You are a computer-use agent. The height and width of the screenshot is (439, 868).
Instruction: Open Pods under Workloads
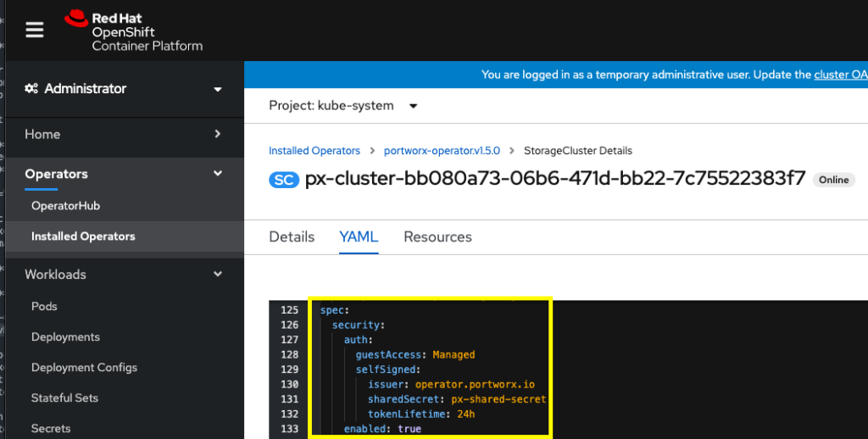click(44, 306)
